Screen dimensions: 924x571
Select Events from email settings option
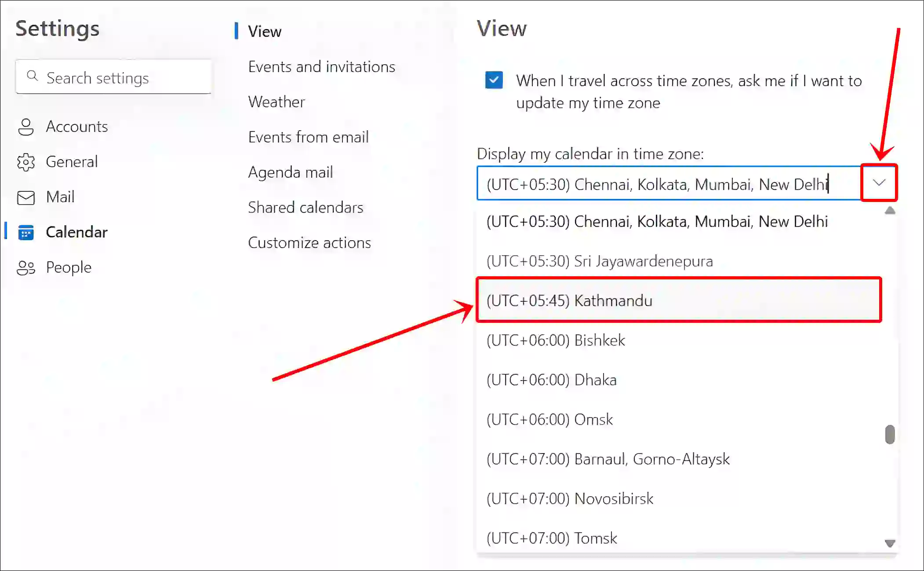tap(308, 137)
